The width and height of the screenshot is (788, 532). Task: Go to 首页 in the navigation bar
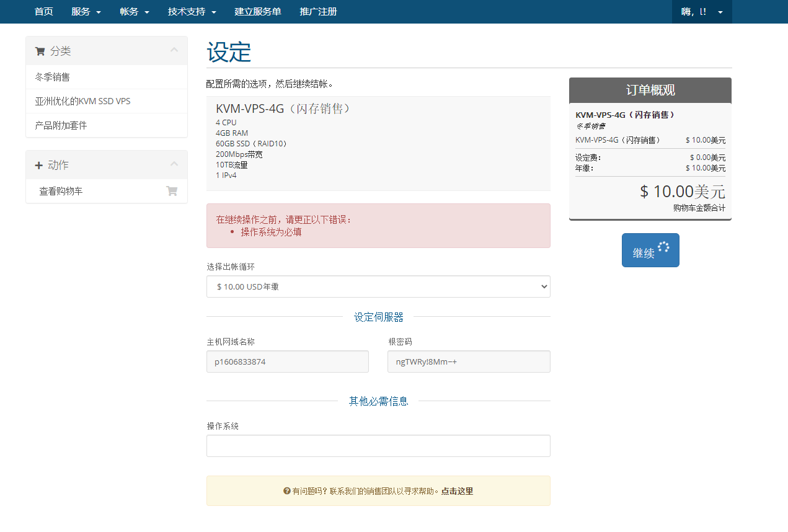(x=43, y=12)
